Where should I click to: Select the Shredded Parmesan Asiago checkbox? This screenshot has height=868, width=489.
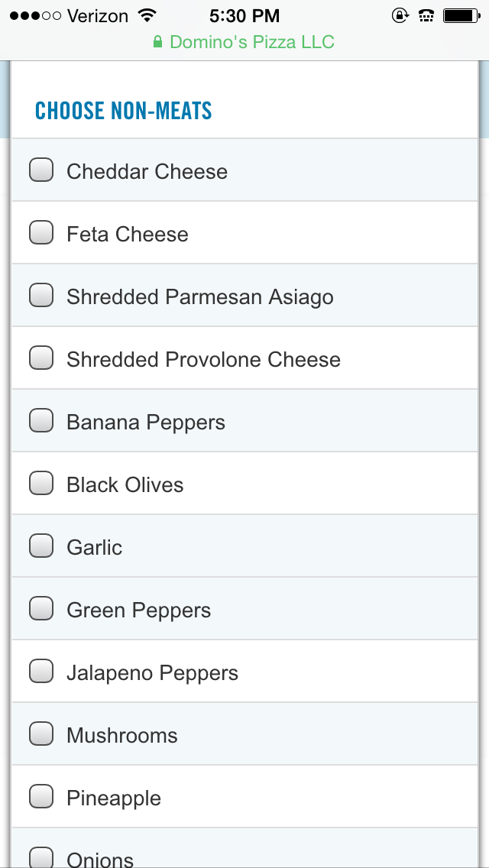[41, 295]
